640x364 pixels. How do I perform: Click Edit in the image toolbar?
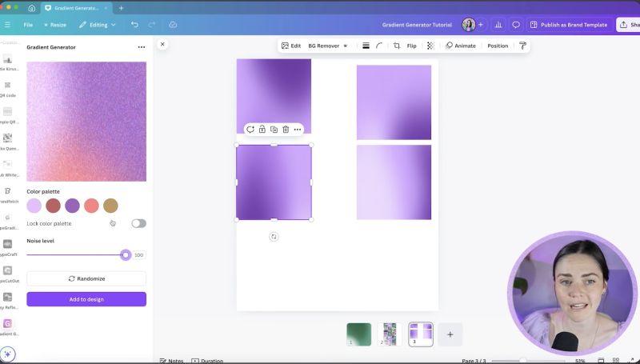coord(291,46)
